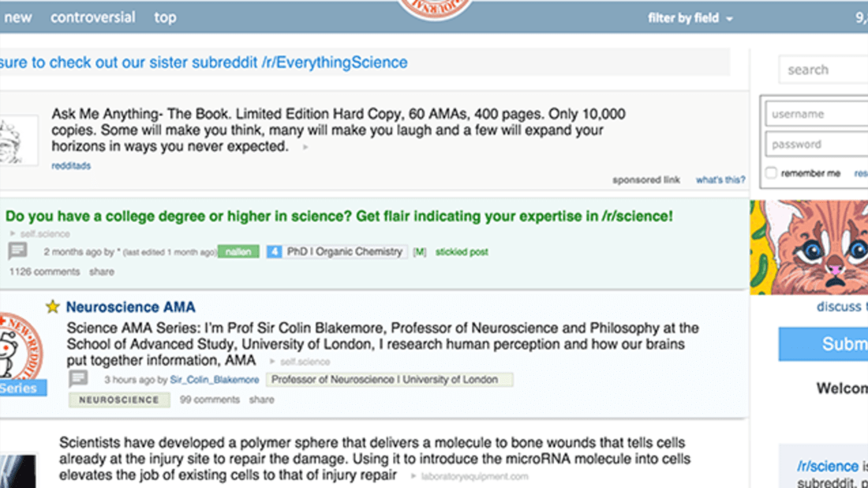The height and width of the screenshot is (488, 868).
Task: Switch to the controversial tab
Action: coord(93,17)
